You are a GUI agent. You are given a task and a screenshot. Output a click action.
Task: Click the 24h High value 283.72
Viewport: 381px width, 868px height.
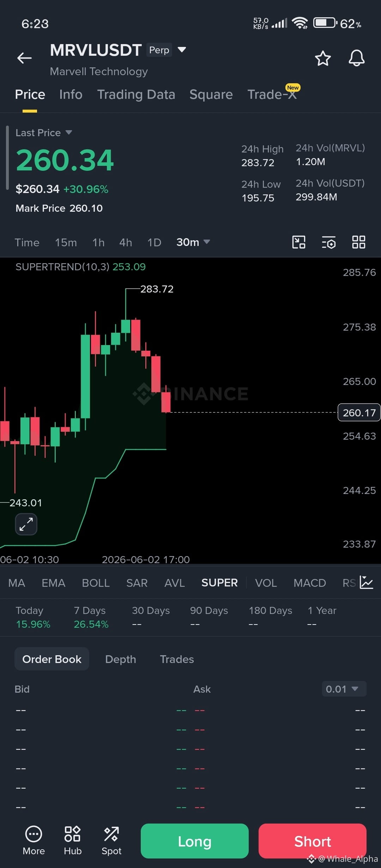(x=258, y=163)
